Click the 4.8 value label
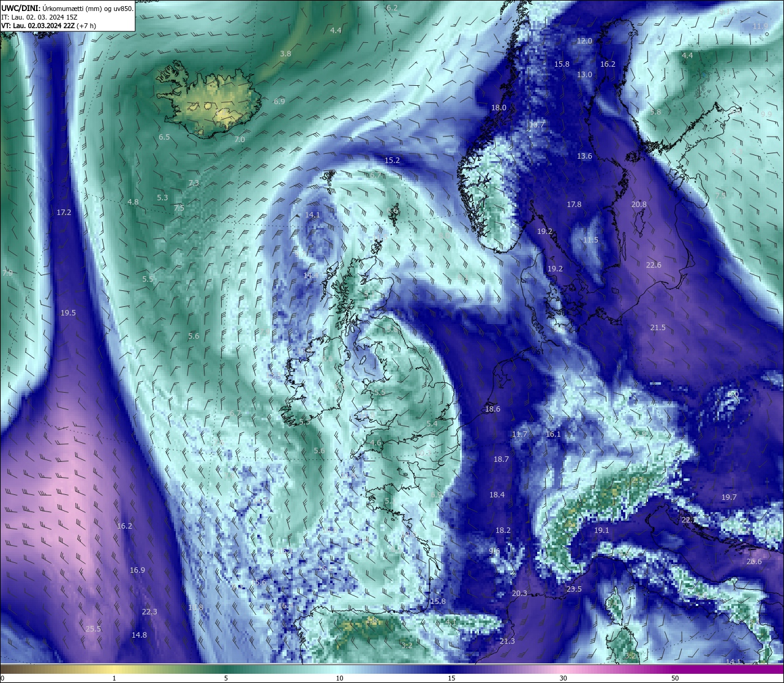Screen dimensions: 784x683 tap(133, 202)
